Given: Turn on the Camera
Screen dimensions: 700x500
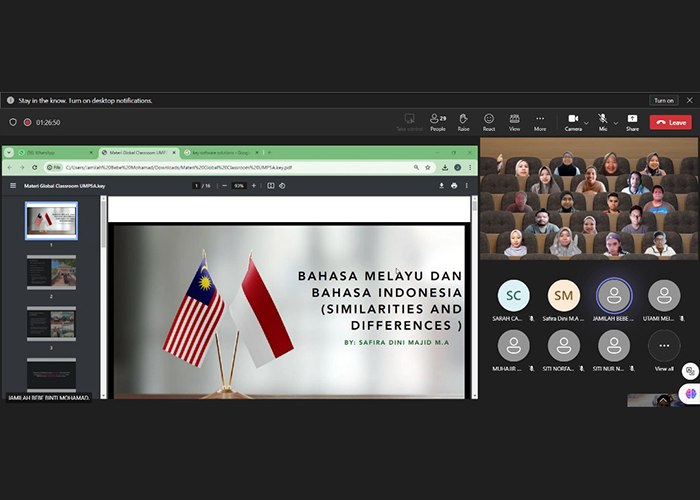Looking at the screenshot, I should click(x=573, y=122).
